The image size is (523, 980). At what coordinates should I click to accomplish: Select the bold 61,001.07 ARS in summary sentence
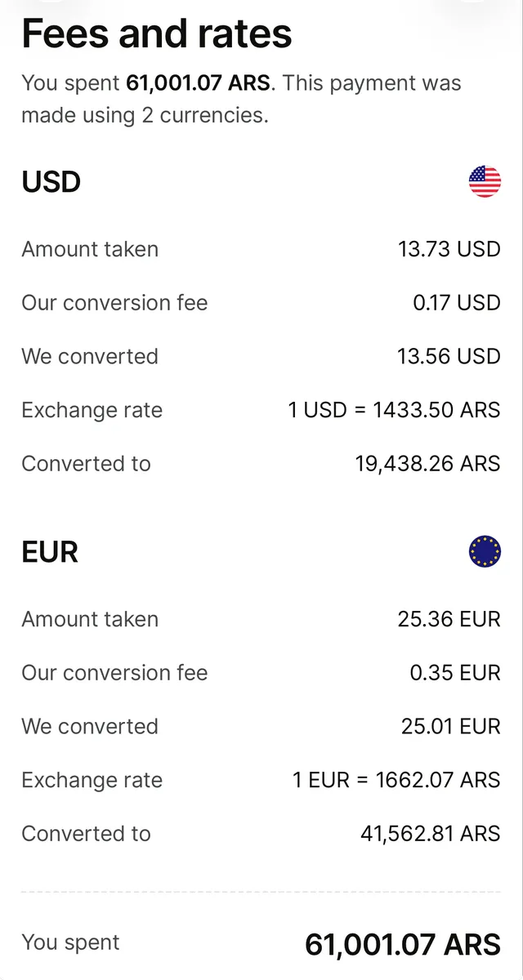coord(197,83)
